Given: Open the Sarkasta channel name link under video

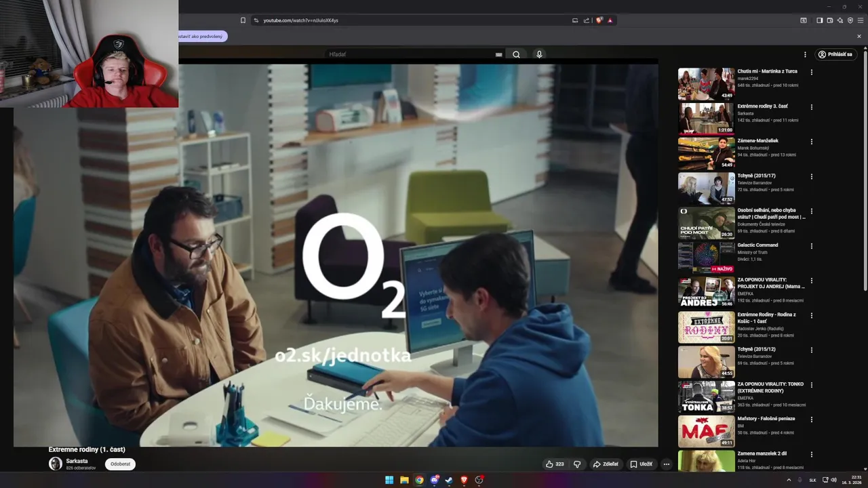Looking at the screenshot, I should 77,461.
